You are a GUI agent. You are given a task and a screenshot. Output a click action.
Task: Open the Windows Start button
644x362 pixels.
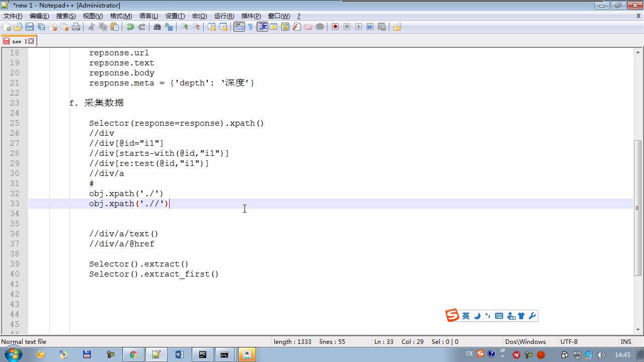pos(13,354)
